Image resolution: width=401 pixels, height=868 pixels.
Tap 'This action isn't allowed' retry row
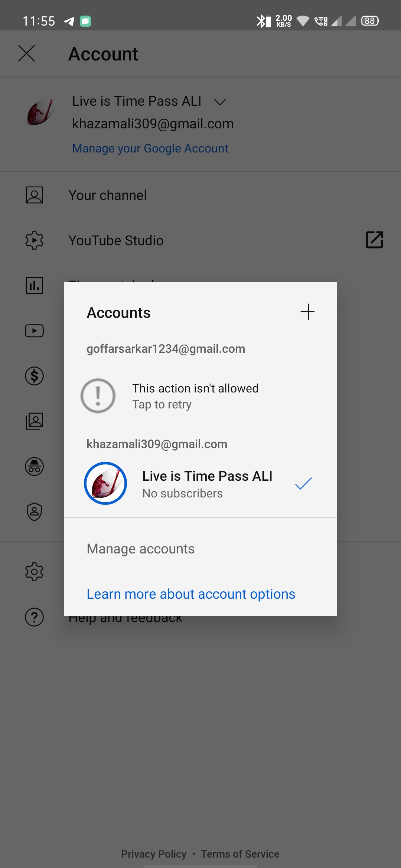tap(200, 396)
